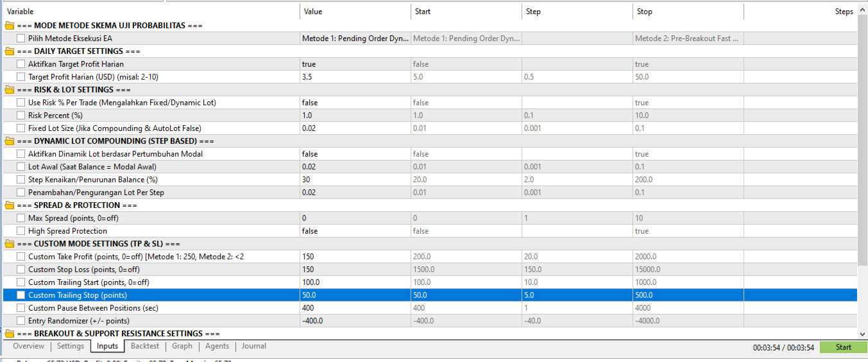Enable optimization checkbox for Pilih Metode Eksekusi EA
Screen dimensions: 868x362
(x=21, y=39)
